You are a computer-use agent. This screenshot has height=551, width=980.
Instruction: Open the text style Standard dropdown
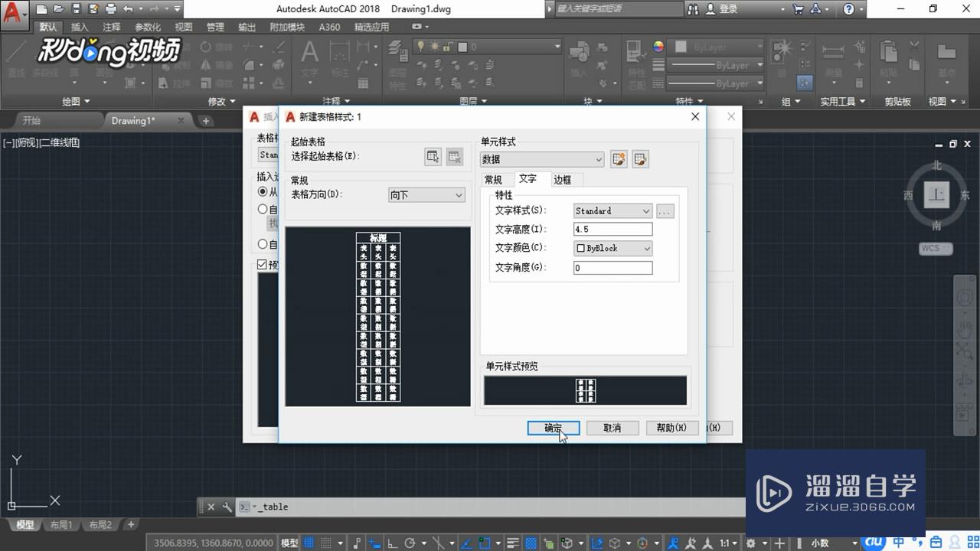[x=612, y=210]
